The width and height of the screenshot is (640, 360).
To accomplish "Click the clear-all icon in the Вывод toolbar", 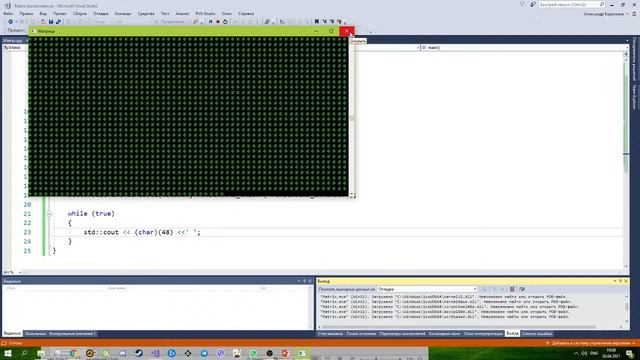I will tap(512, 289).
